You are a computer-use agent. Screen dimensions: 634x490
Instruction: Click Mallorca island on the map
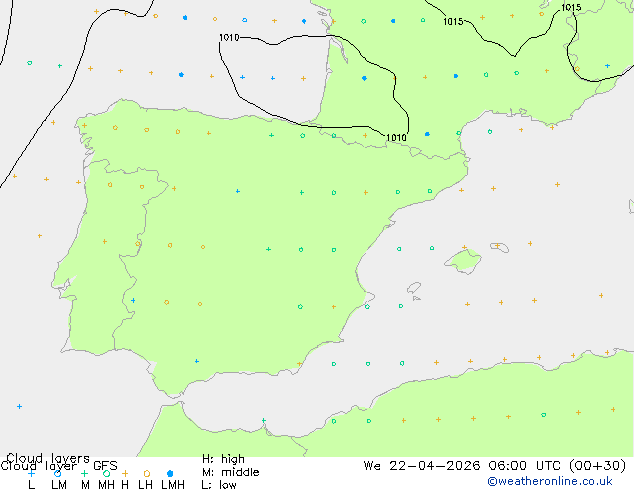pyautogui.click(x=463, y=261)
